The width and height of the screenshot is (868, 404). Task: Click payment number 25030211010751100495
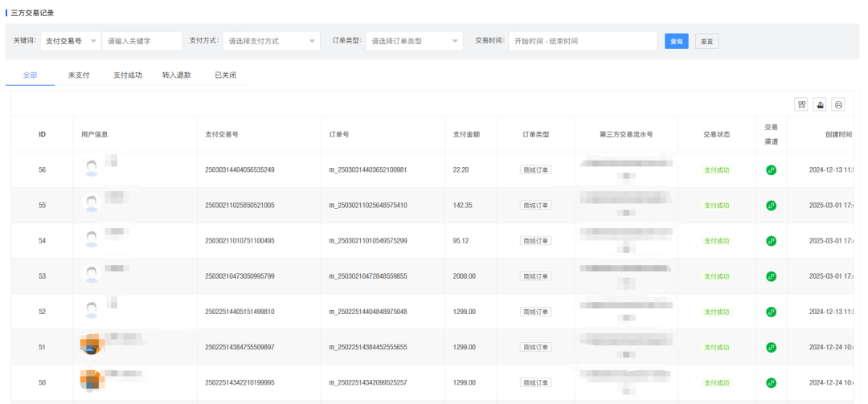240,241
